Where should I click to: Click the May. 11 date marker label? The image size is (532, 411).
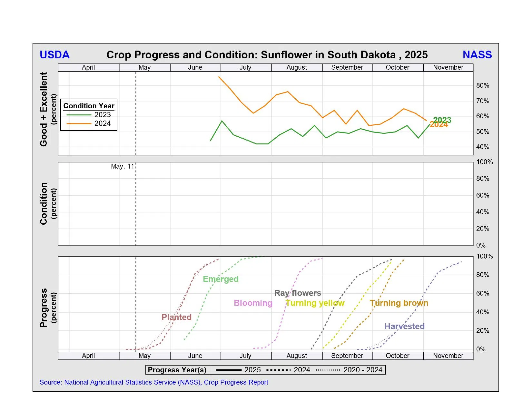tap(122, 166)
